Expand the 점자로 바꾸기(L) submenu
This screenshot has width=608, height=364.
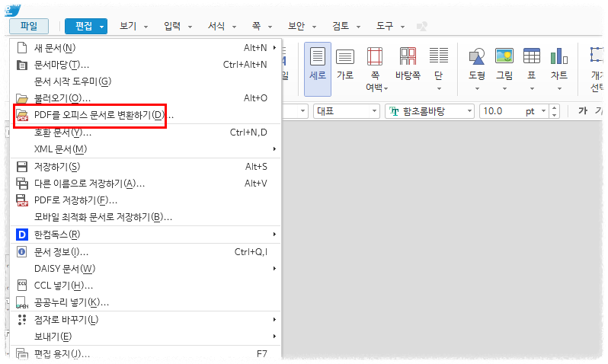(x=146, y=320)
